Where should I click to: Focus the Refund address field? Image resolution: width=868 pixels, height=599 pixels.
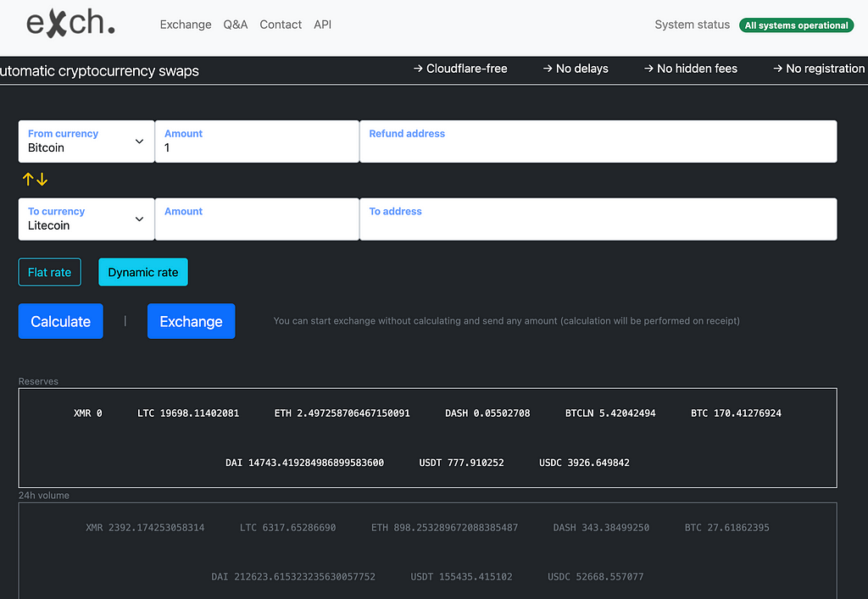pyautogui.click(x=598, y=141)
